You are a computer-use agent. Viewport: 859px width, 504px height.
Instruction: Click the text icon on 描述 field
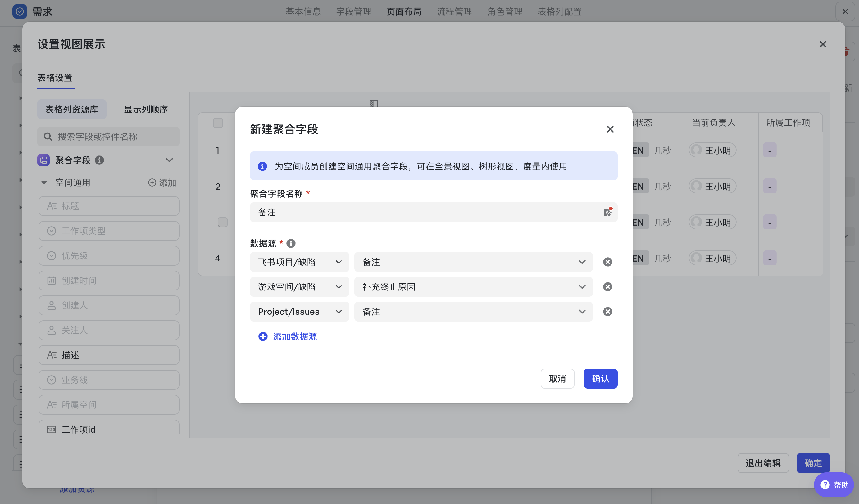52,355
